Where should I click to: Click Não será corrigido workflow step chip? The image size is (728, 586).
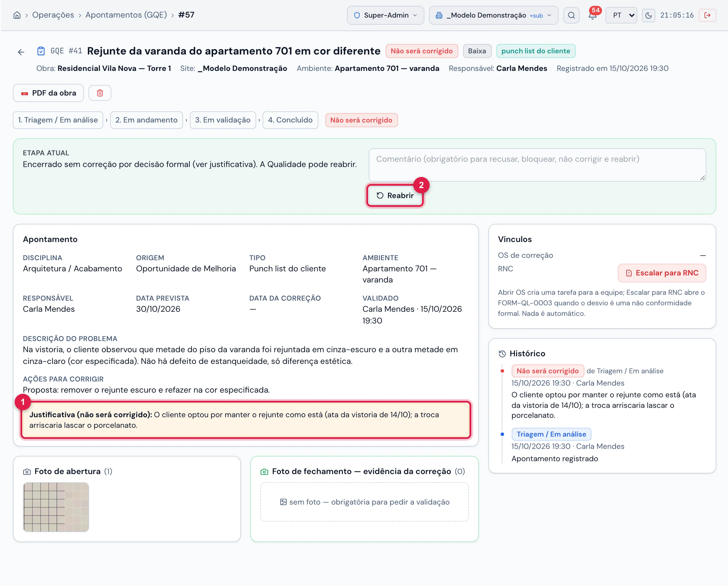pos(361,120)
